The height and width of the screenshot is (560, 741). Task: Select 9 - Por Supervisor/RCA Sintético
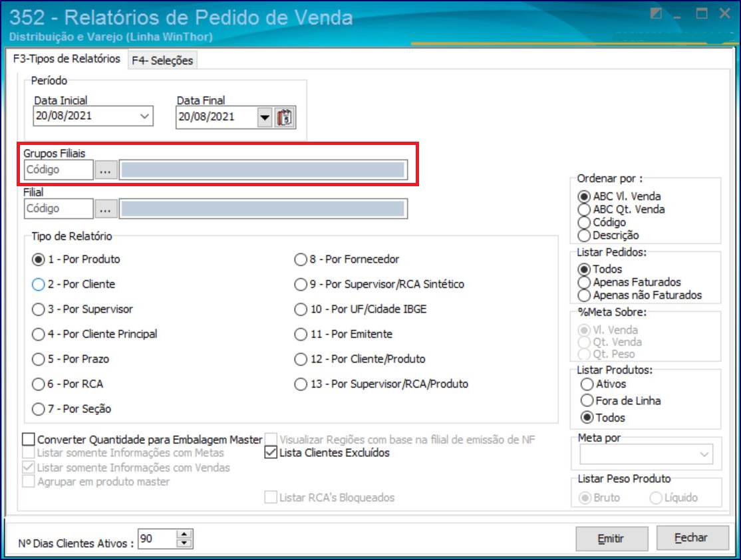(379, 285)
